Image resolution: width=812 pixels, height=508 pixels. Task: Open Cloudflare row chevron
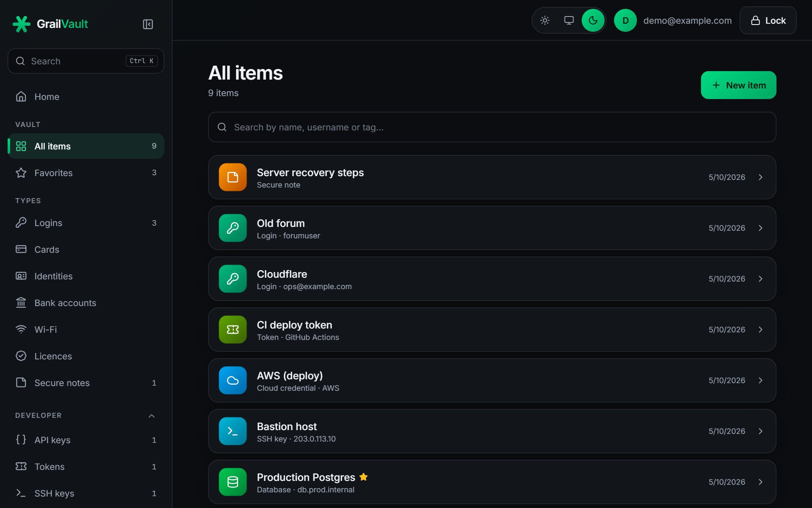[x=760, y=279]
